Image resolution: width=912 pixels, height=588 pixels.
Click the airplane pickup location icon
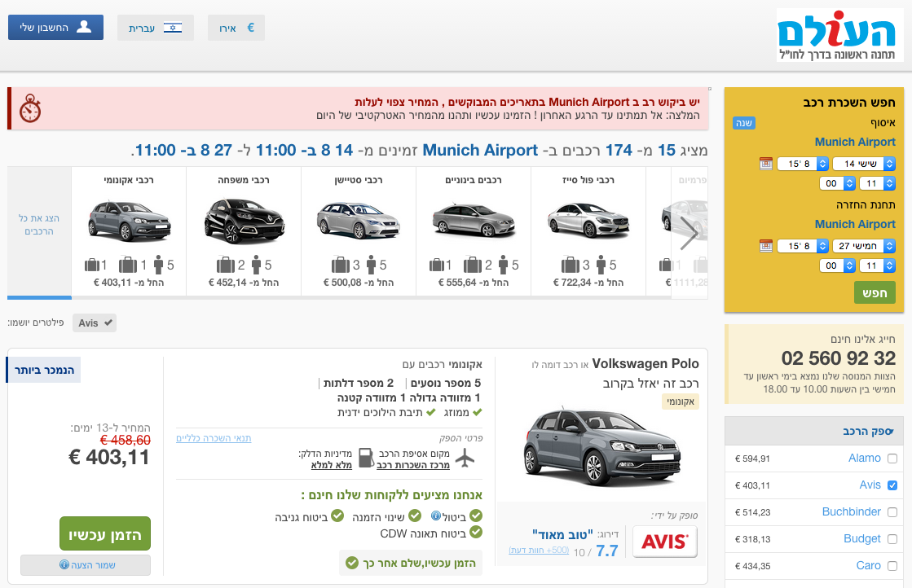[465, 459]
